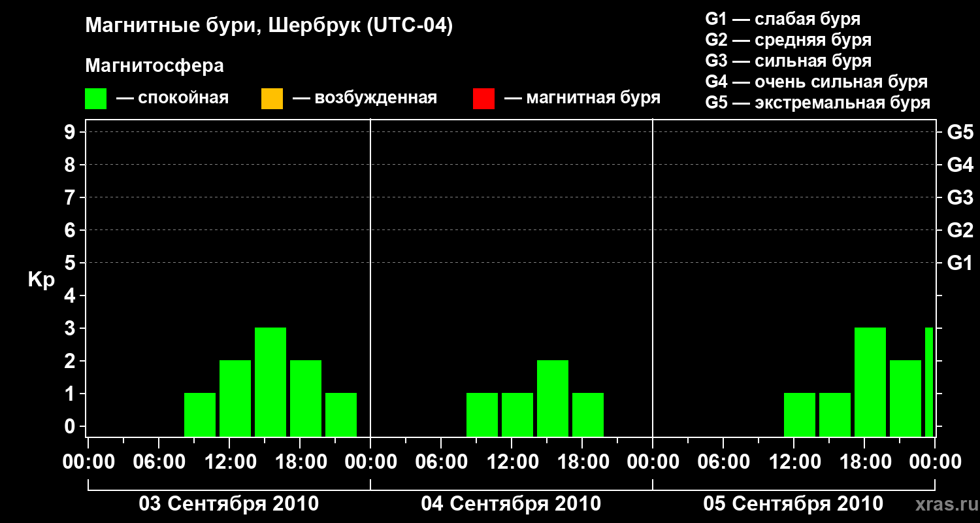This screenshot has width=980, height=523.
Task: Click 'G5 — экстремальная буря' description
Action: click(x=818, y=103)
